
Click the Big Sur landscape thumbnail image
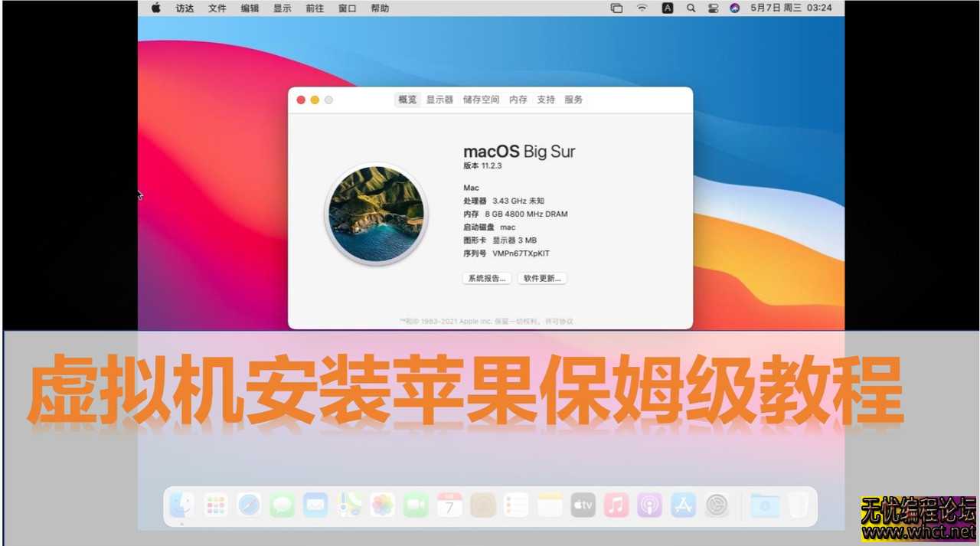point(376,214)
